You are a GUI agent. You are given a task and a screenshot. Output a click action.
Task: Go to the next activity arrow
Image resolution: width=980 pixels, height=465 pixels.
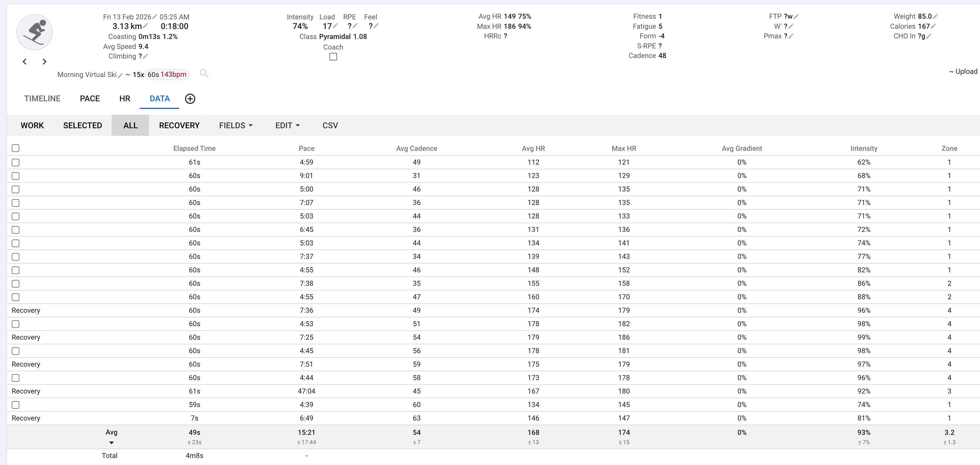coord(45,61)
